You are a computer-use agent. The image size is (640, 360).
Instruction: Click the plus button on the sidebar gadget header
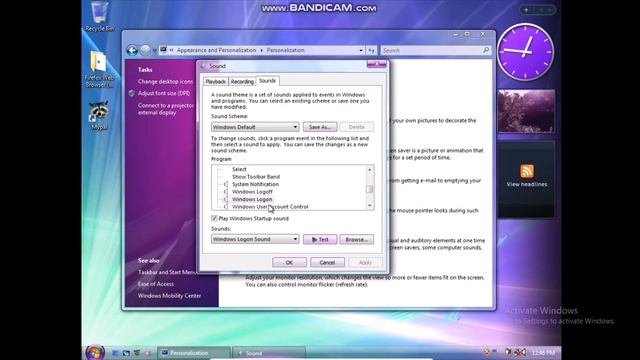526,9
